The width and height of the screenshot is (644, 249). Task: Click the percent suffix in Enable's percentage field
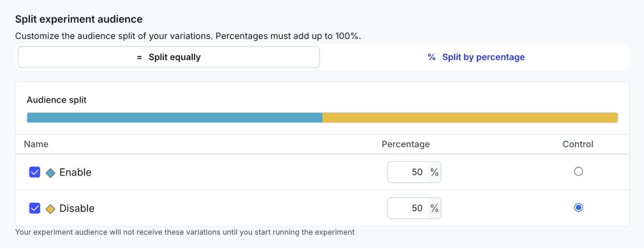pos(434,172)
